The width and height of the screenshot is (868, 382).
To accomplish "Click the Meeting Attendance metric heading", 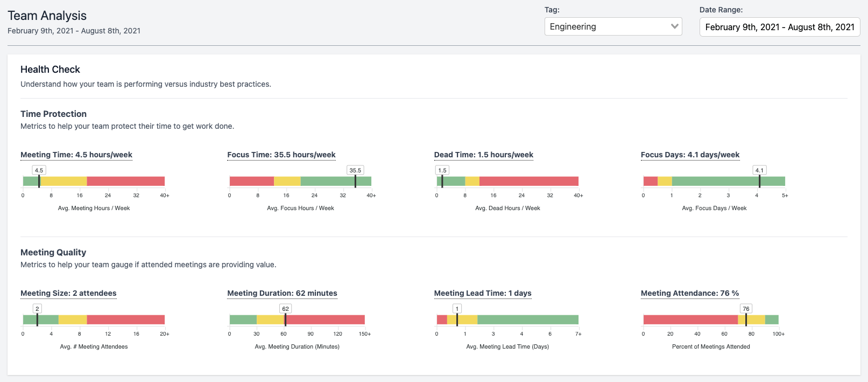I will point(689,293).
